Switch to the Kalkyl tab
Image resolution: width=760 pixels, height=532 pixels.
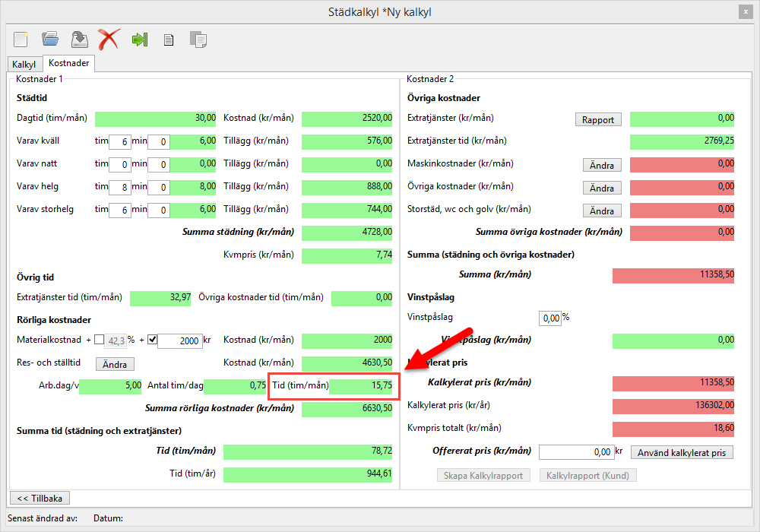coord(24,65)
